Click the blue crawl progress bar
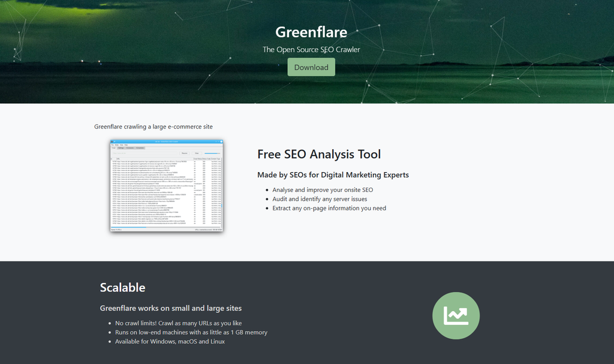This screenshot has height=364, width=614. [x=211, y=153]
